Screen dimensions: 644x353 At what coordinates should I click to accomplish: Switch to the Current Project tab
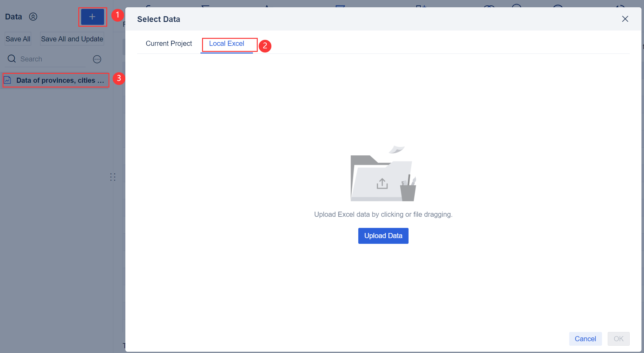pos(169,44)
